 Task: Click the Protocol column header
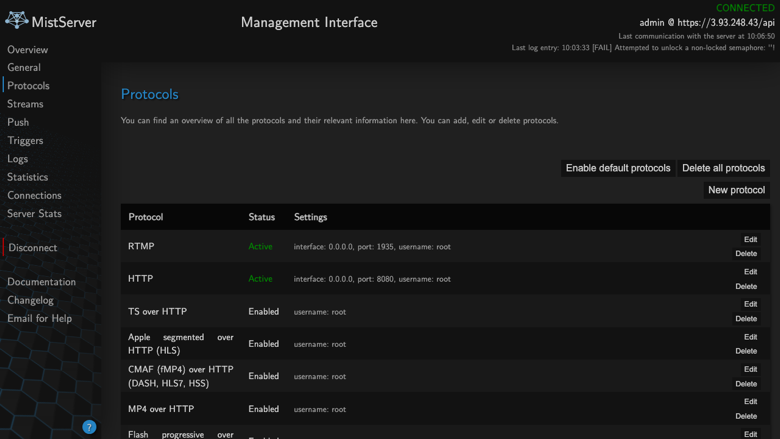pyautogui.click(x=146, y=217)
